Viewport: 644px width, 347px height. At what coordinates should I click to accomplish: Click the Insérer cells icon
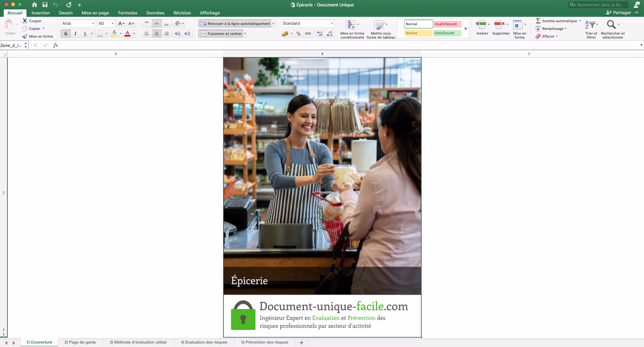point(481,24)
